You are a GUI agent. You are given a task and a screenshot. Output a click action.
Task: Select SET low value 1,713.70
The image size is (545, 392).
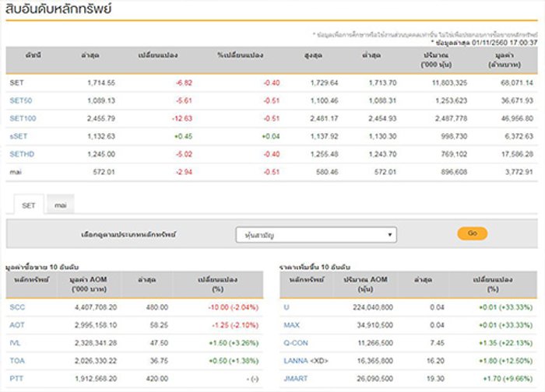[x=383, y=82]
